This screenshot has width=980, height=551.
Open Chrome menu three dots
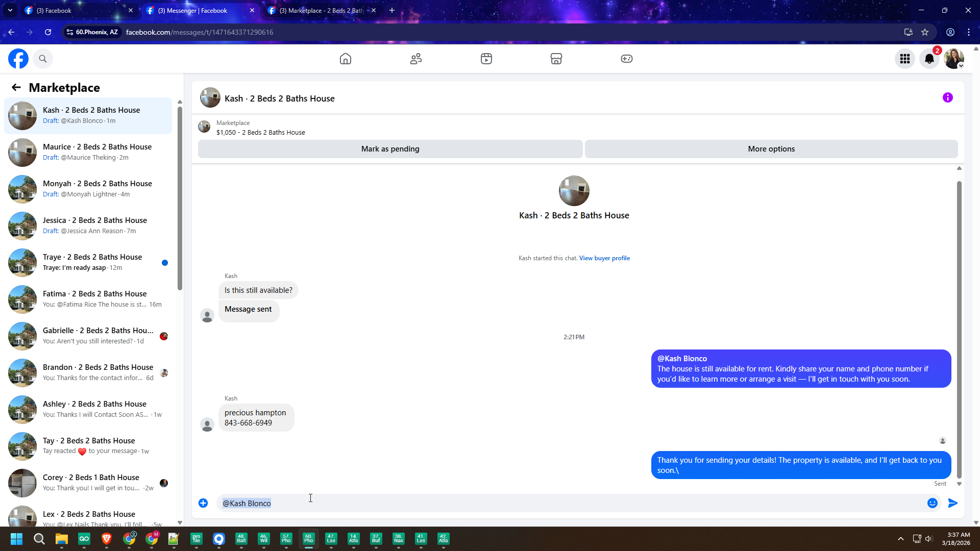point(969,32)
